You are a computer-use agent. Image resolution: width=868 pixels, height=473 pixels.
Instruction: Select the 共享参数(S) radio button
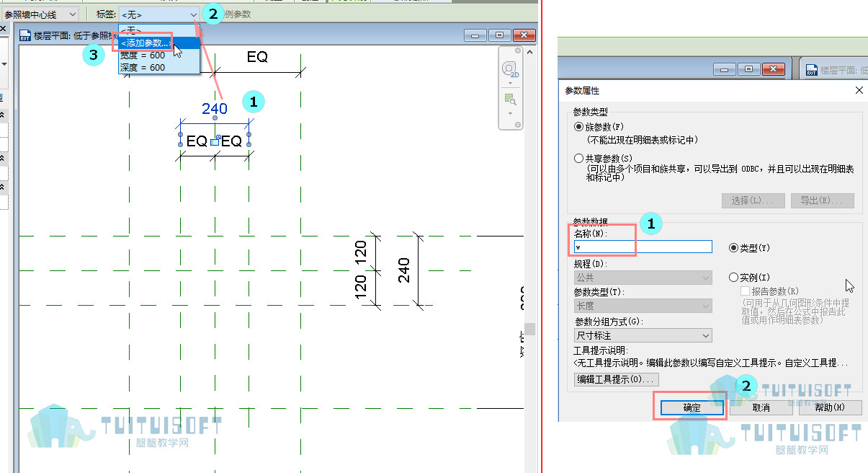tap(578, 158)
